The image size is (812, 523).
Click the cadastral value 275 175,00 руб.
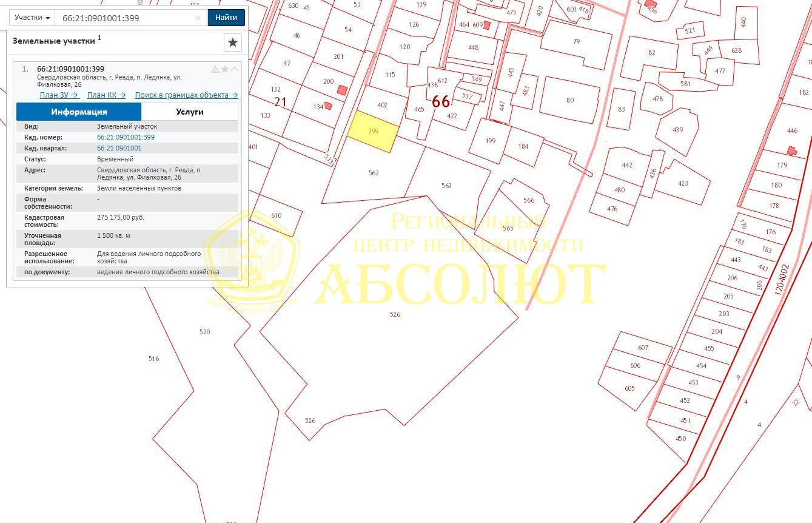point(121,217)
